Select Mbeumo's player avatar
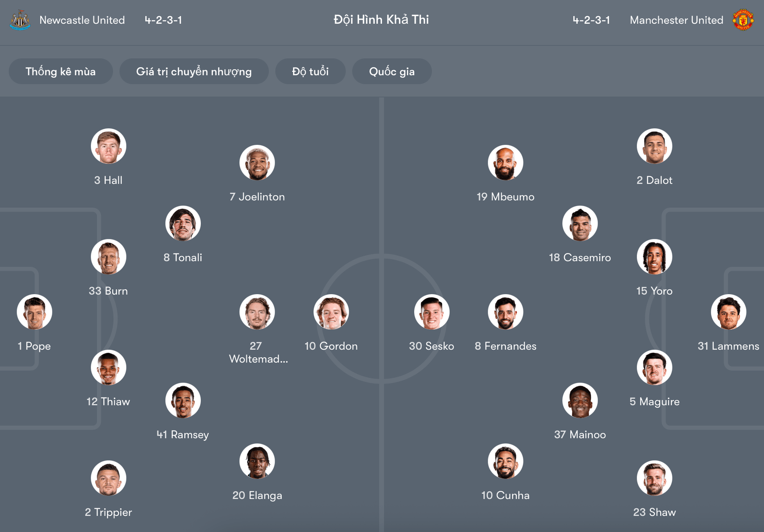Screen dimensions: 764x532 (505, 163)
